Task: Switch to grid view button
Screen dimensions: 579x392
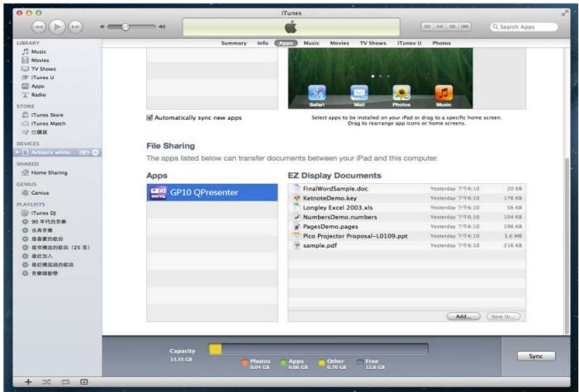Action: pos(453,26)
